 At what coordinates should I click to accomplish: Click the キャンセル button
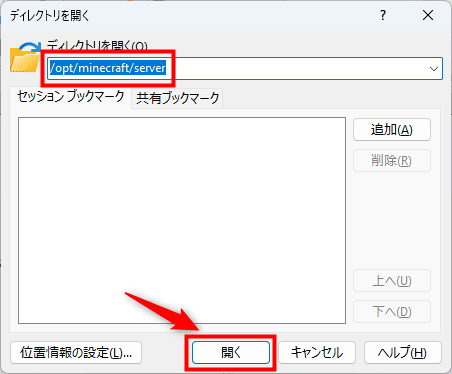point(317,352)
